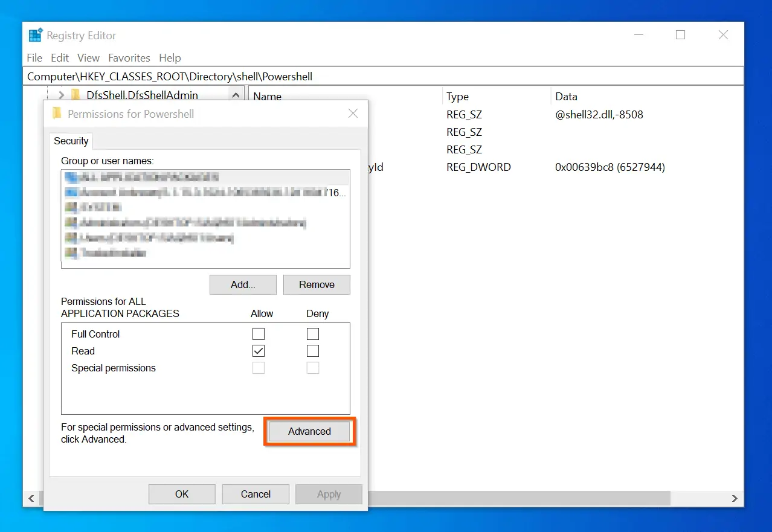Maximize the Registry Editor window
The image size is (772, 532).
coord(680,35)
